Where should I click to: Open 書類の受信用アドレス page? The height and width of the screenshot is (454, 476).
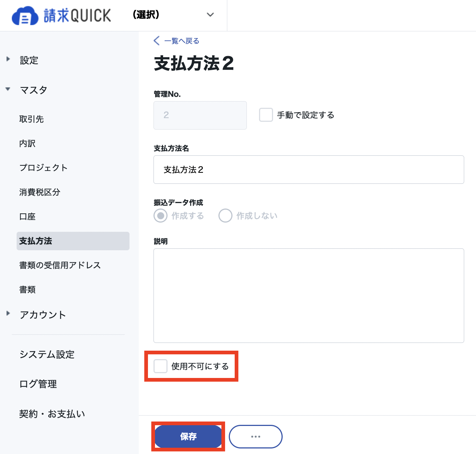pyautogui.click(x=60, y=265)
